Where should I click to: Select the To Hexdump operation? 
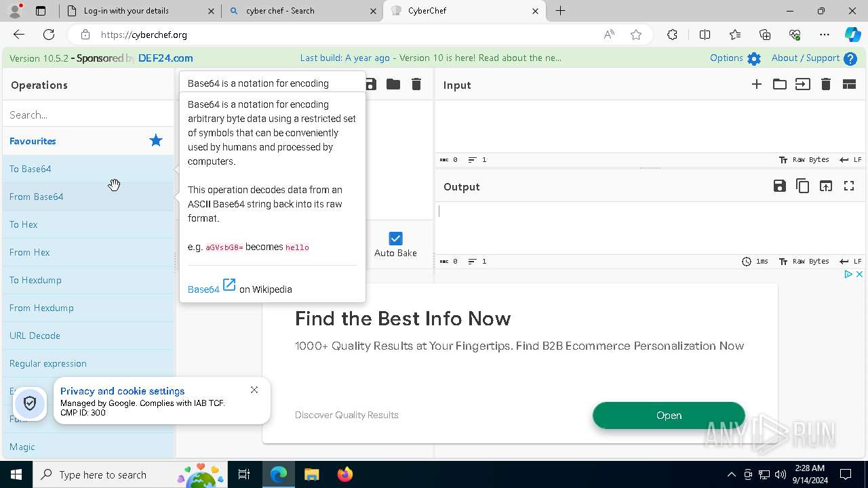coord(88,280)
